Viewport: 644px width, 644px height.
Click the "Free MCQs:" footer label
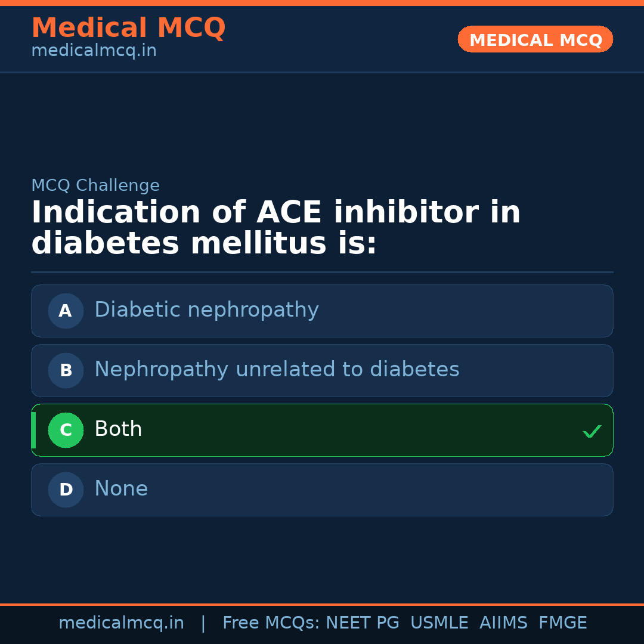point(271,623)
